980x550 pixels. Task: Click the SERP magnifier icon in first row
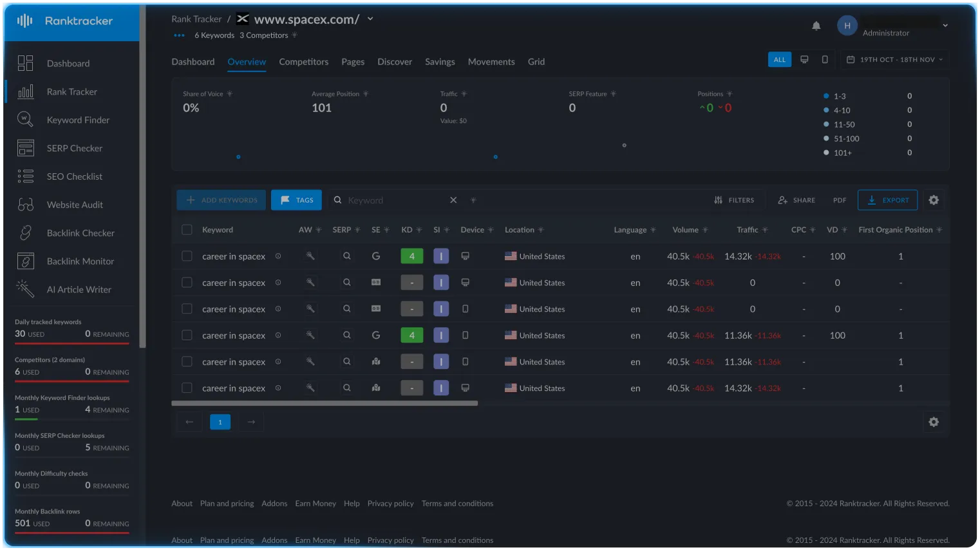346,256
